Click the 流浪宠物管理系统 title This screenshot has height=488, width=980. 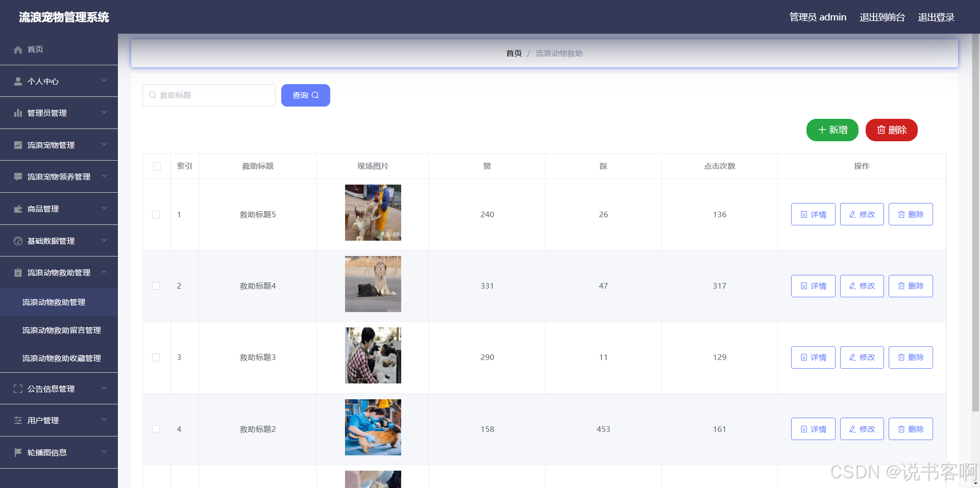point(64,17)
